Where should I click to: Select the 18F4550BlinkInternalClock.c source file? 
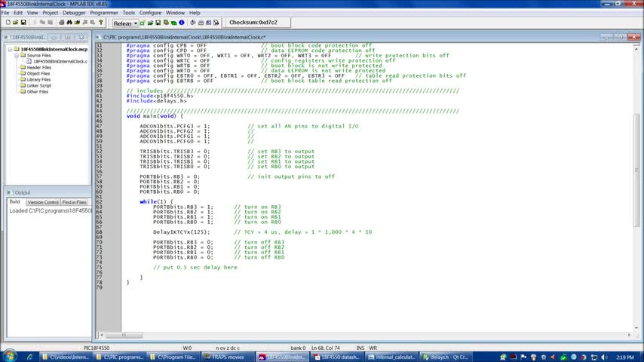pos(60,61)
